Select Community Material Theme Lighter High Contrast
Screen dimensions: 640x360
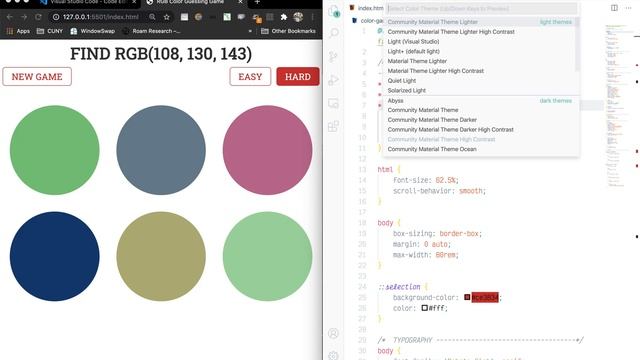(480, 32)
